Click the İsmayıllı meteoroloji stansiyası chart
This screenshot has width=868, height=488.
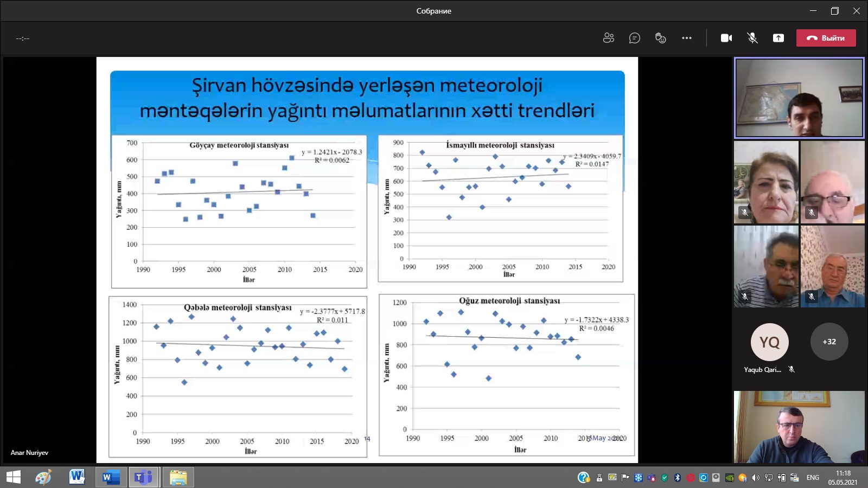pos(500,209)
